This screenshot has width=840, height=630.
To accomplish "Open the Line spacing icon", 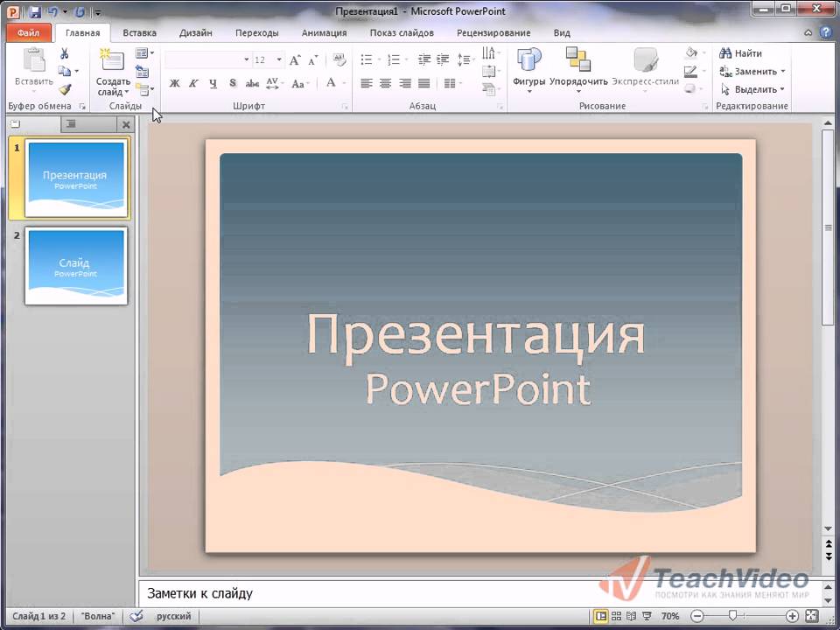I will coord(464,59).
